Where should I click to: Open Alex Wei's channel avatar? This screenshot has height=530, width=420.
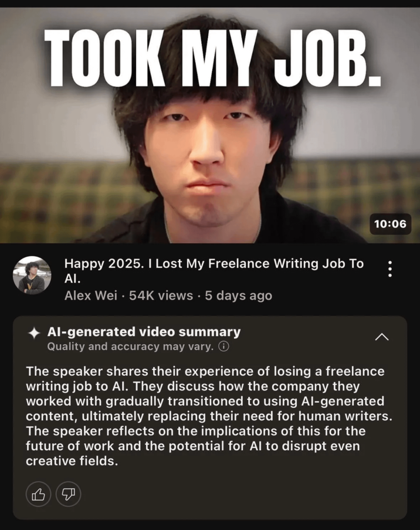coord(32,275)
